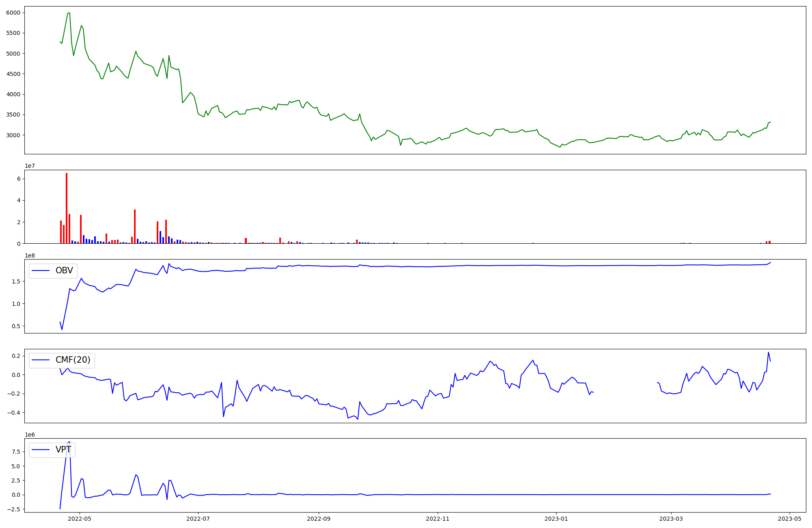Click the 1e6 VPT scale label
The image size is (812, 528).
[30, 435]
